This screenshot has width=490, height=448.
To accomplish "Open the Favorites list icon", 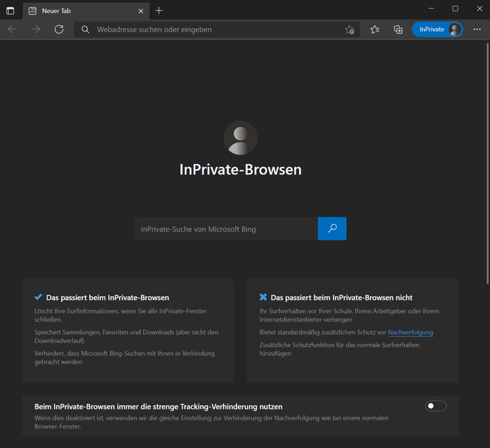I will [x=375, y=29].
